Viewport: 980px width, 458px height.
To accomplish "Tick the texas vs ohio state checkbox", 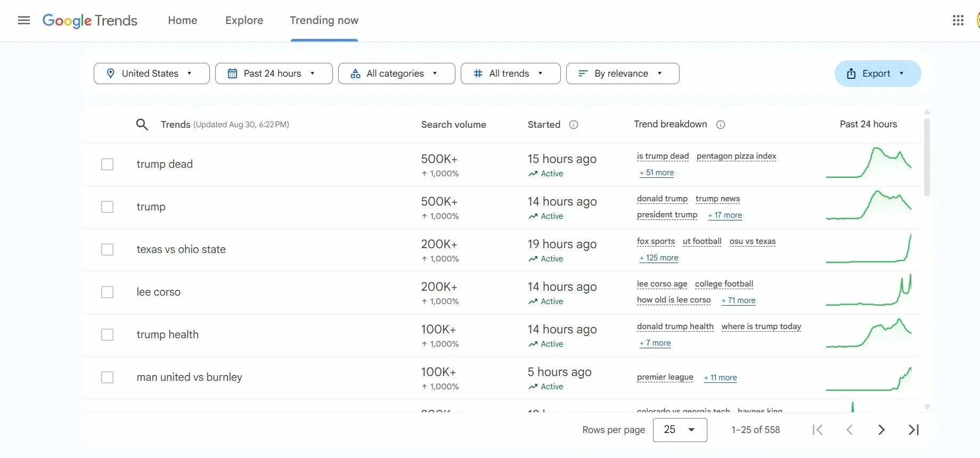I will 107,249.
